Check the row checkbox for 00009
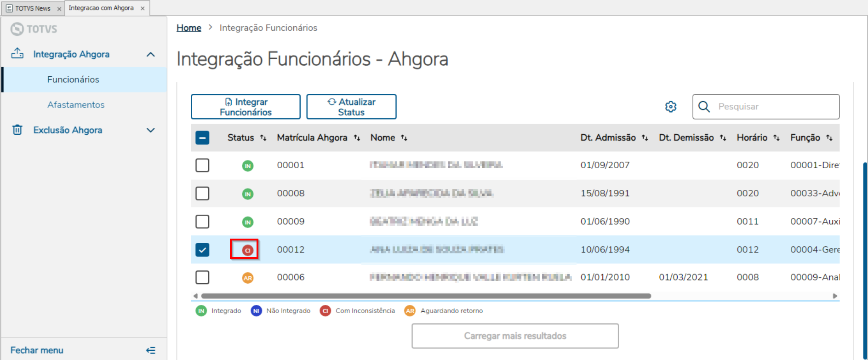 (x=202, y=221)
